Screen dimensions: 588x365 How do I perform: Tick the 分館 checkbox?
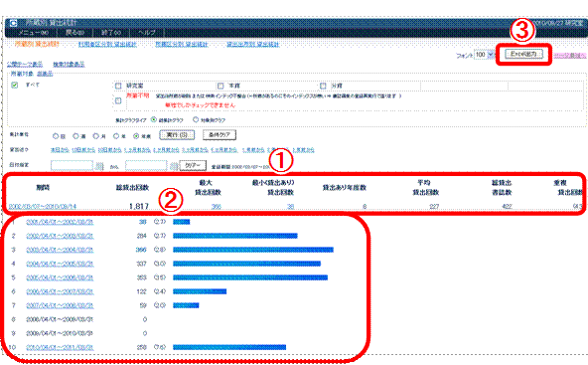(x=323, y=86)
